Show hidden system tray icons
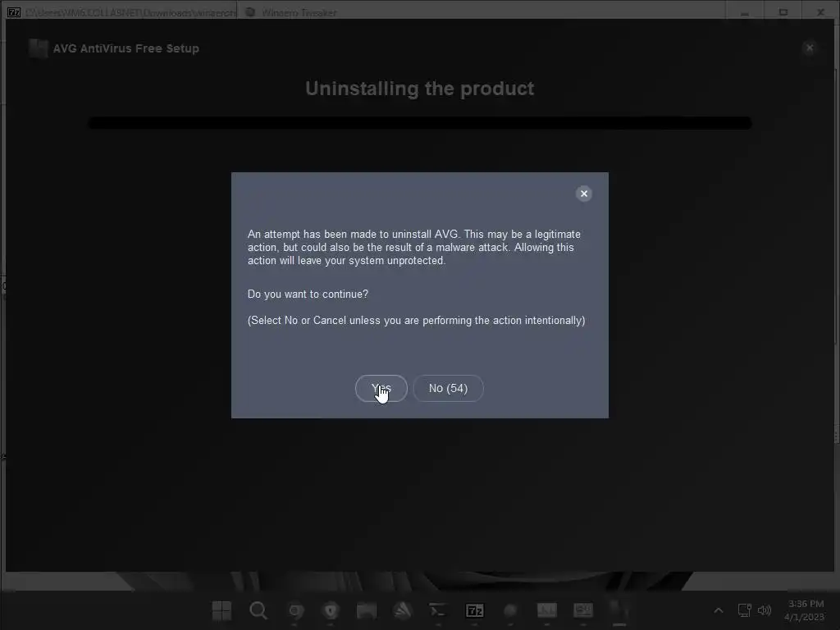 (719, 610)
